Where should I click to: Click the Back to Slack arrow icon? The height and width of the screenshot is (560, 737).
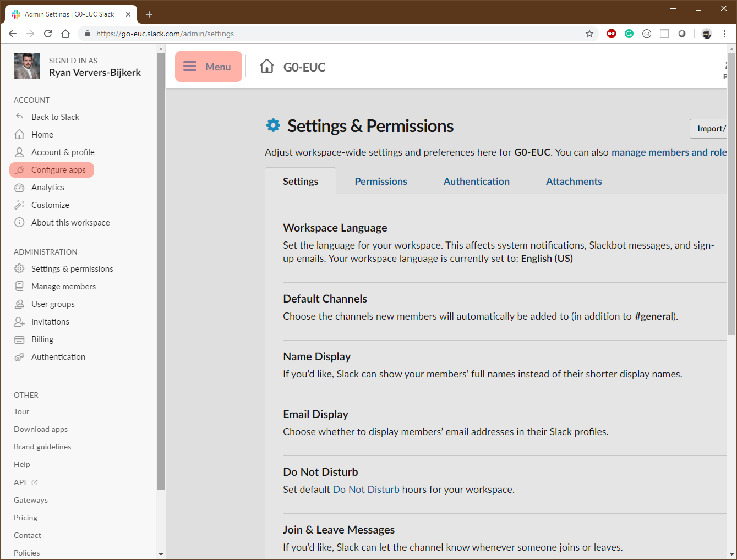tap(19, 117)
